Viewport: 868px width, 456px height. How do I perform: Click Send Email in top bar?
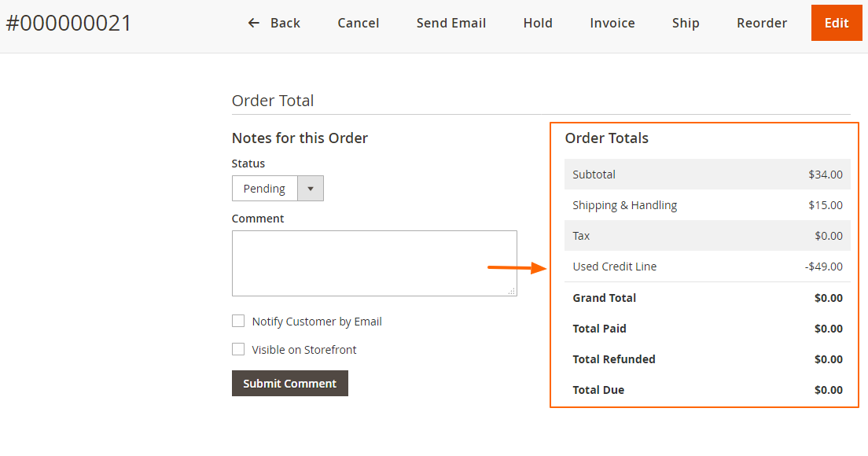(451, 24)
